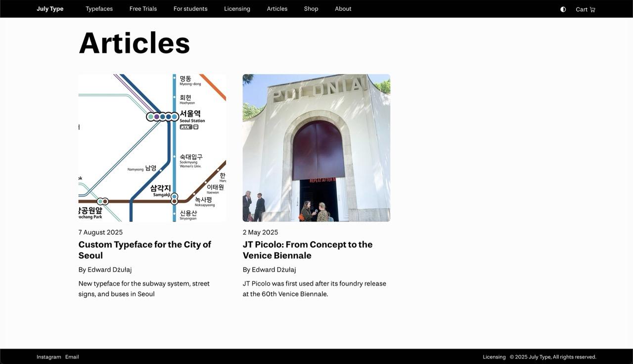
Task: Select Free Trials in navigation
Action: pyautogui.click(x=143, y=9)
